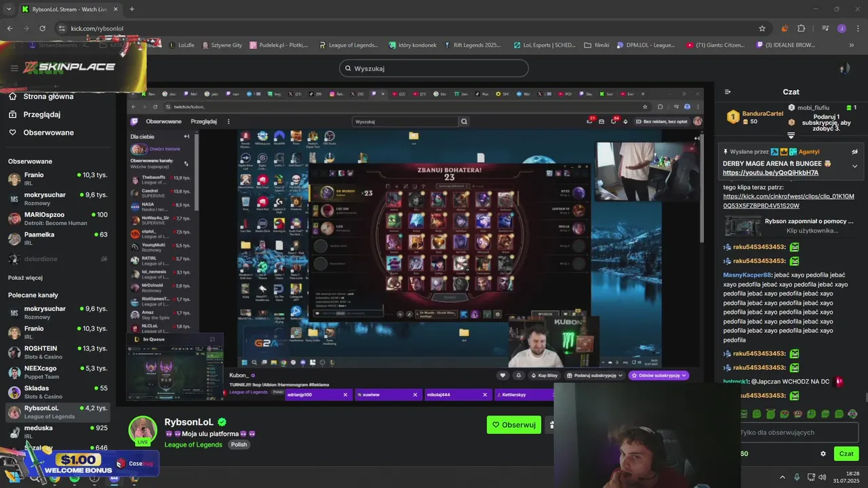This screenshot has width=868, height=488.
Task: Open offline channel delordione
Action: coord(58,259)
